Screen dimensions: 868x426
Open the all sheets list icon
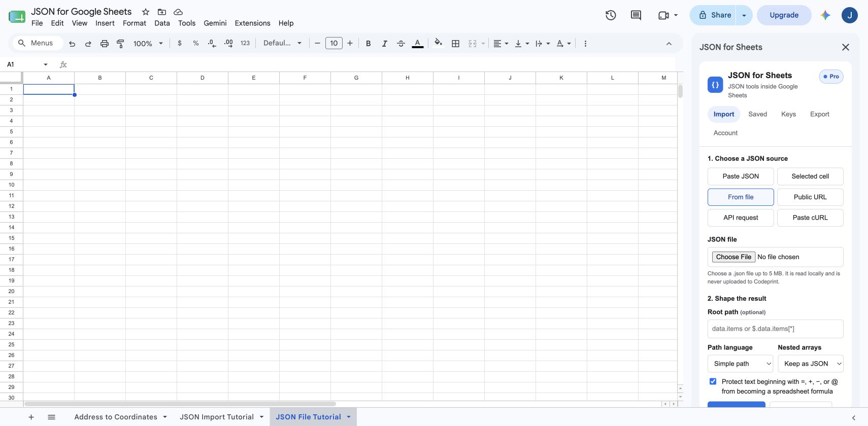51,417
